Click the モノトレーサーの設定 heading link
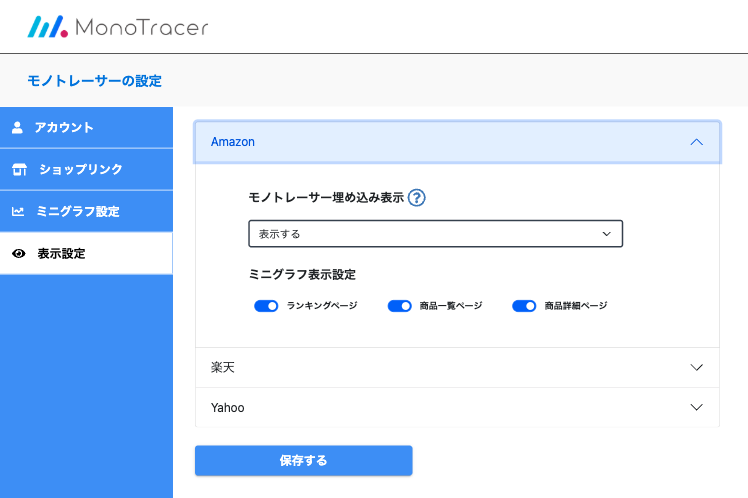Screen dimensions: 748x498 coord(94,81)
